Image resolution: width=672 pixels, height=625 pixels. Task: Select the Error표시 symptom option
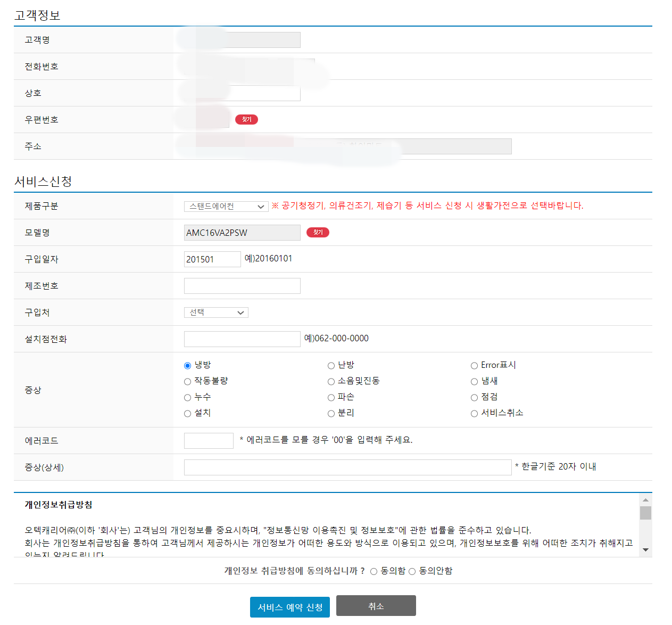(x=474, y=365)
